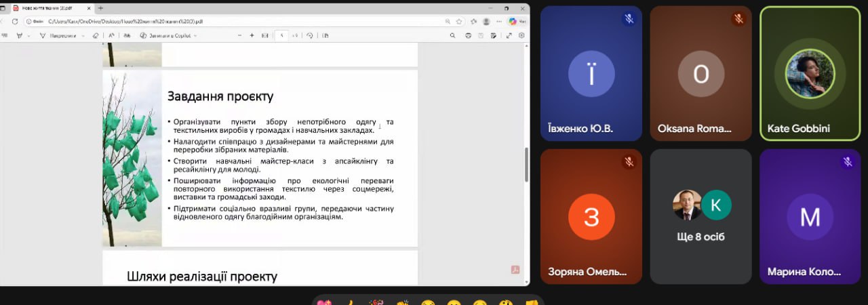
Task: Zoom in with the plus button
Action: [252, 35]
